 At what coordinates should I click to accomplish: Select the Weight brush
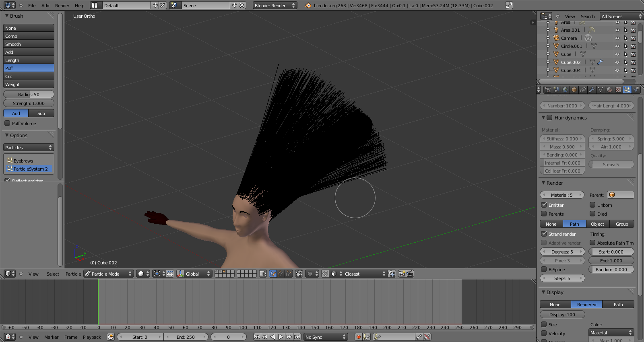(29, 84)
